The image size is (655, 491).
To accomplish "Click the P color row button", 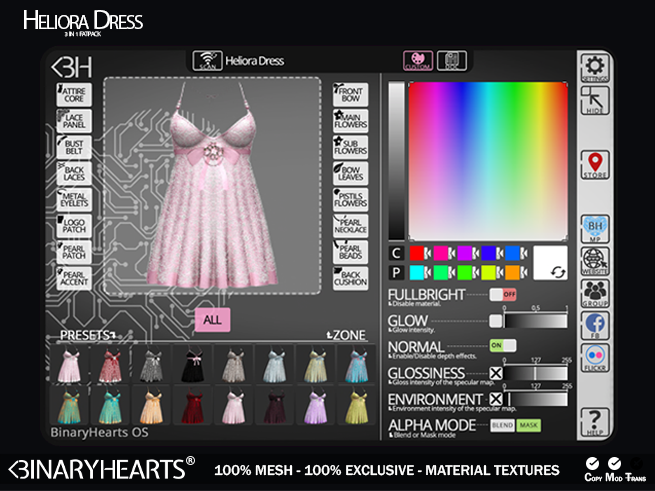I will tap(396, 272).
